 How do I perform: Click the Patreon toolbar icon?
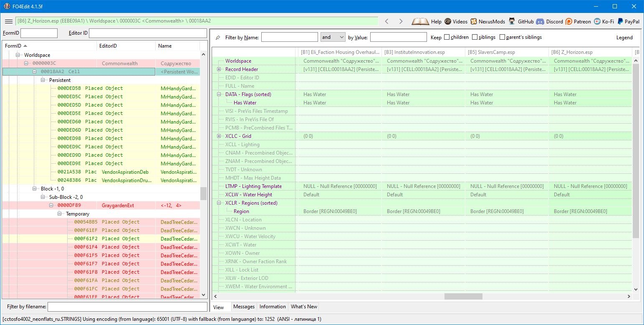[569, 21]
